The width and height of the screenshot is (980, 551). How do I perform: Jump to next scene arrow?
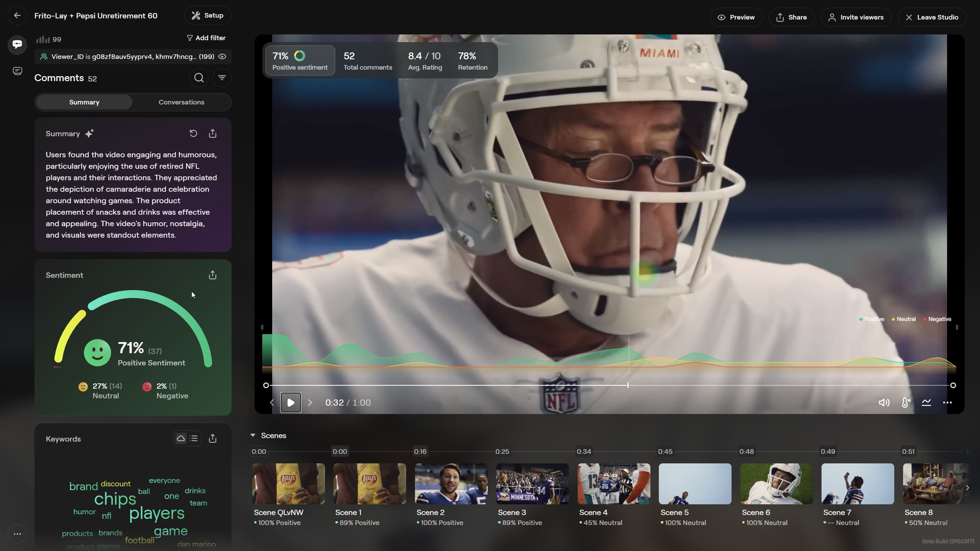[310, 403]
